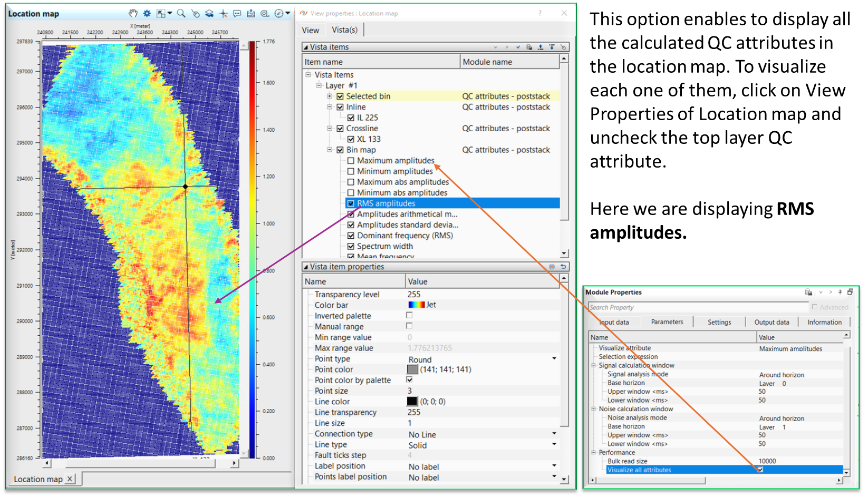Pin the Module Properties panel
Screen dimensions: 868x497
(840, 292)
